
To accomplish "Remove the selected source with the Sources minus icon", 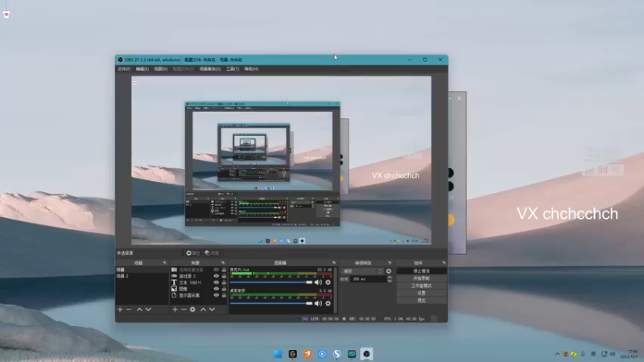I will point(184,310).
